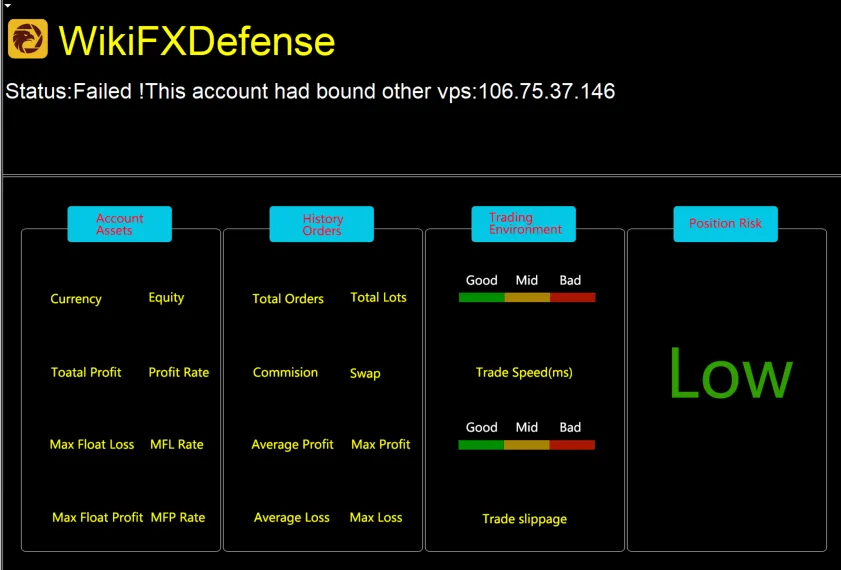
Task: Click red Bad segment of Trade slippage bar
Action: [572, 445]
